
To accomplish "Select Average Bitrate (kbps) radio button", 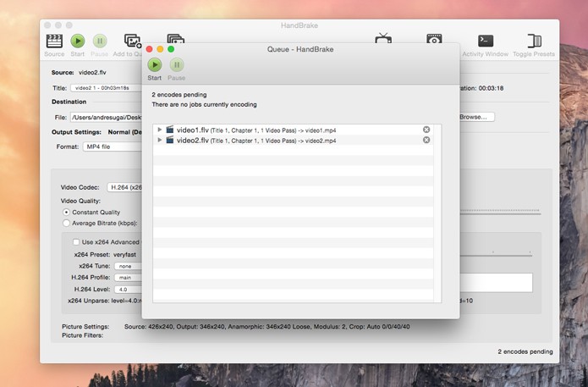I will tap(66, 223).
